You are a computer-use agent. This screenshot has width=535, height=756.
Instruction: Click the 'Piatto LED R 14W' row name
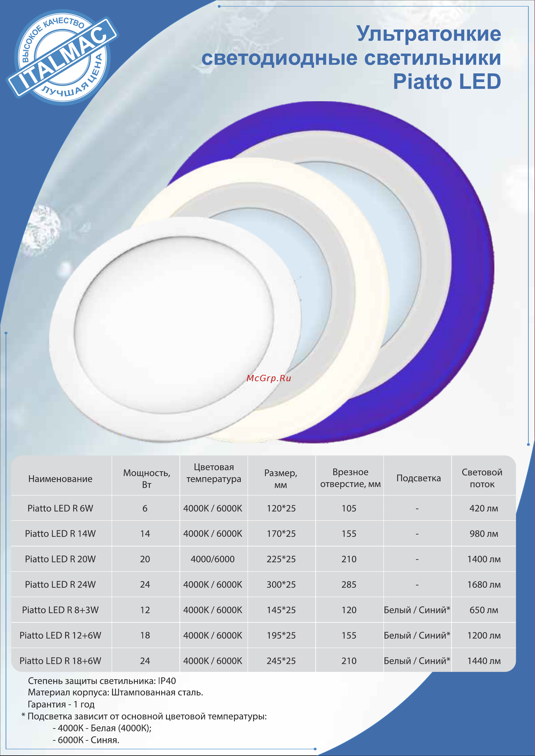60,534
